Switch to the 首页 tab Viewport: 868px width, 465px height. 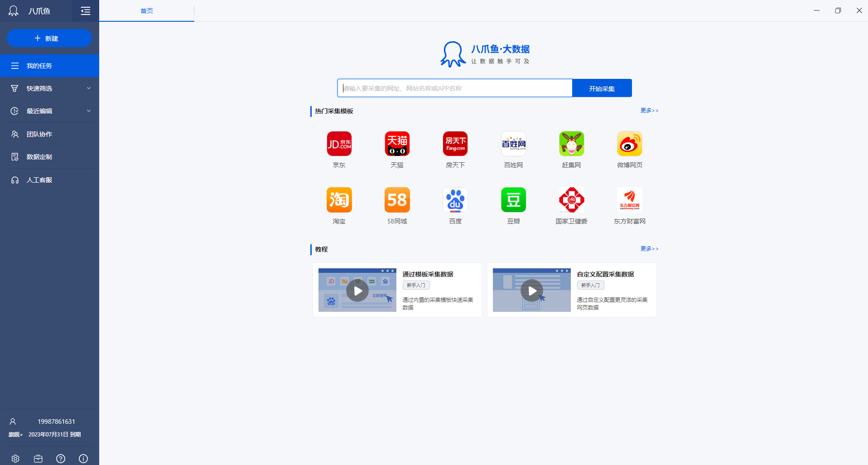(146, 10)
